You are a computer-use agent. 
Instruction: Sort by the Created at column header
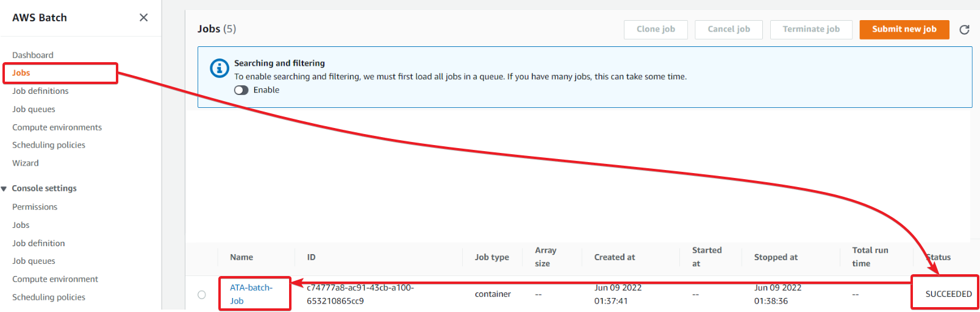point(615,257)
